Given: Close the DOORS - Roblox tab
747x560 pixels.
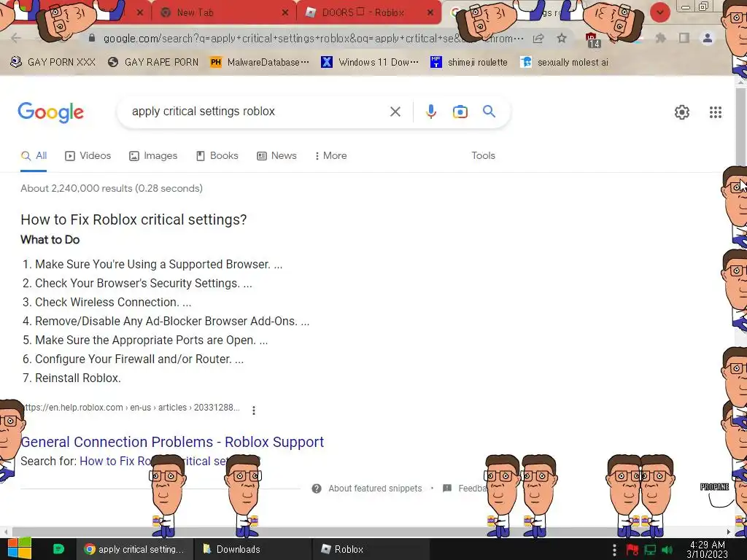Looking at the screenshot, I should pyautogui.click(x=430, y=13).
